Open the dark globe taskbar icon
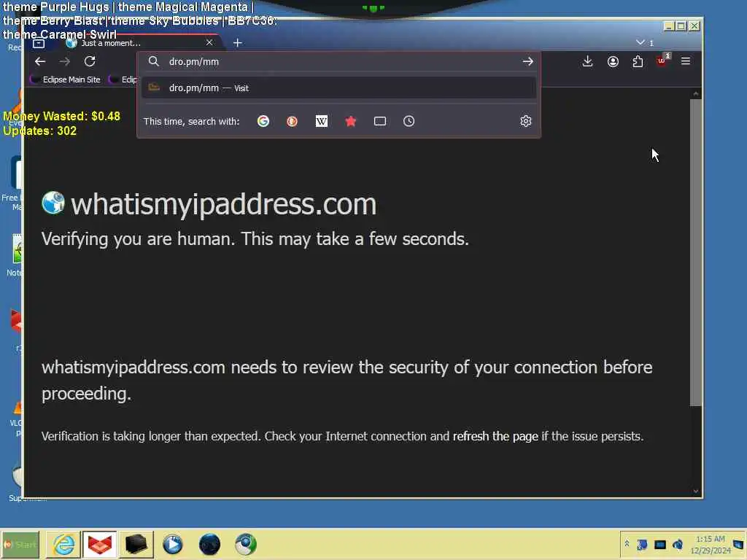The image size is (747, 560). 209,544
